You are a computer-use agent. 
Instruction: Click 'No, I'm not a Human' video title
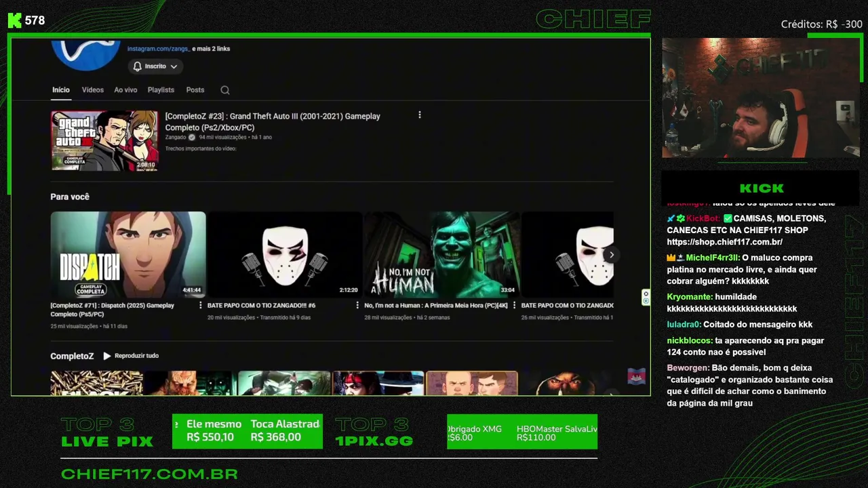coord(436,306)
